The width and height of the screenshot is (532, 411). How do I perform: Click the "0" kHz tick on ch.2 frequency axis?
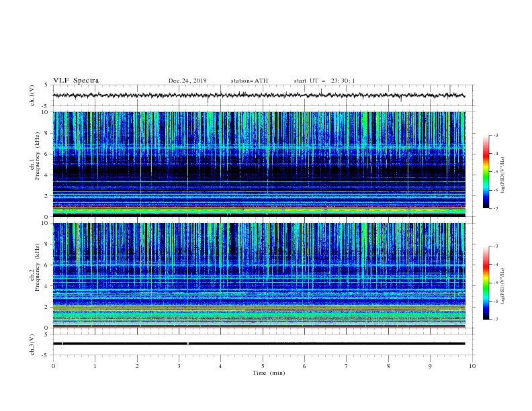46,328
